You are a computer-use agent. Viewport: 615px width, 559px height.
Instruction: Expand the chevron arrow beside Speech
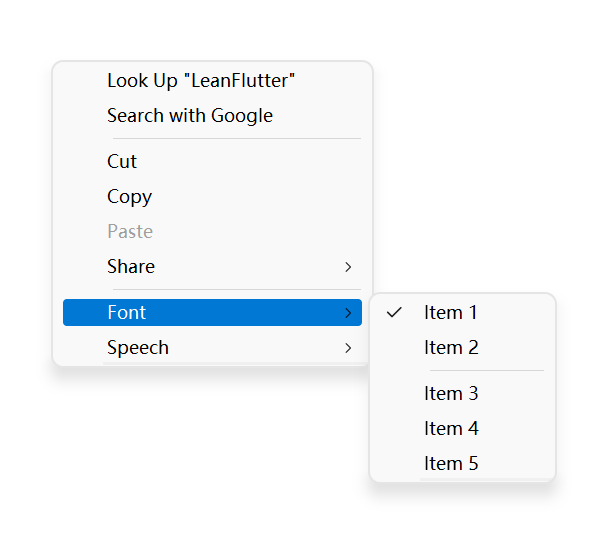point(348,348)
